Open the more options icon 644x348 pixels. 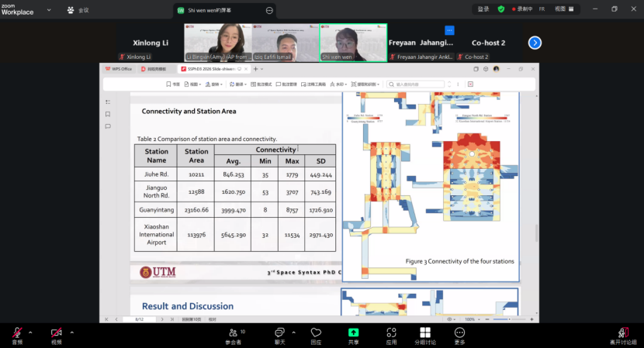click(x=460, y=335)
